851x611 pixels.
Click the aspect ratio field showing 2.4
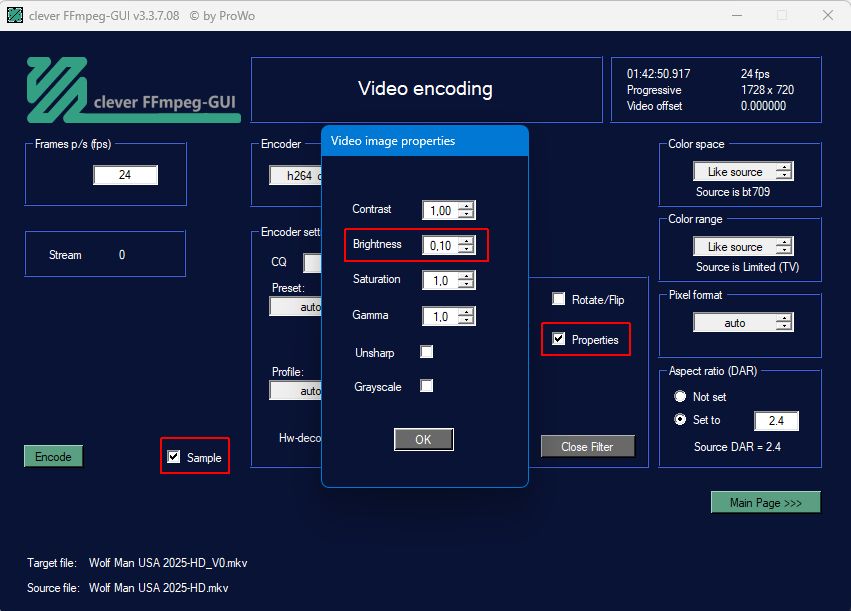[776, 421]
